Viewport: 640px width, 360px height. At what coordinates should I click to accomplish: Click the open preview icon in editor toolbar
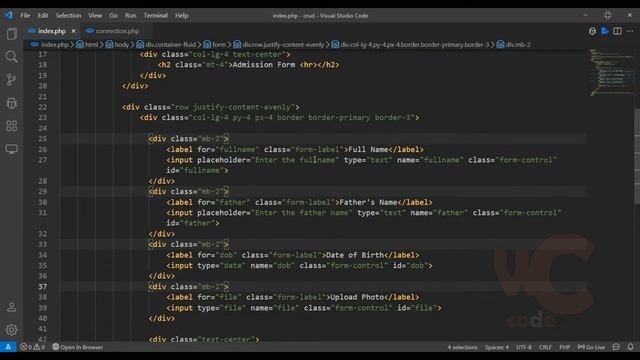pyautogui.click(x=592, y=31)
